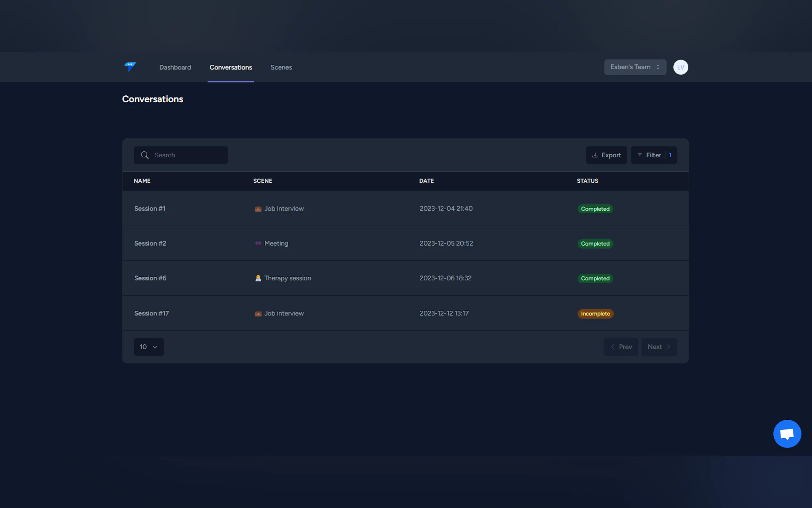The width and height of the screenshot is (812, 508).
Task: Click the blue app logo icon
Action: pos(130,67)
